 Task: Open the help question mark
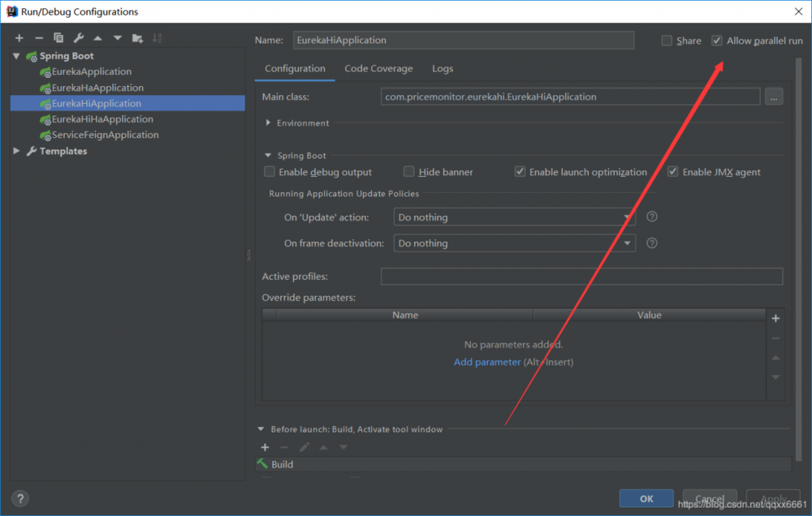(x=21, y=498)
